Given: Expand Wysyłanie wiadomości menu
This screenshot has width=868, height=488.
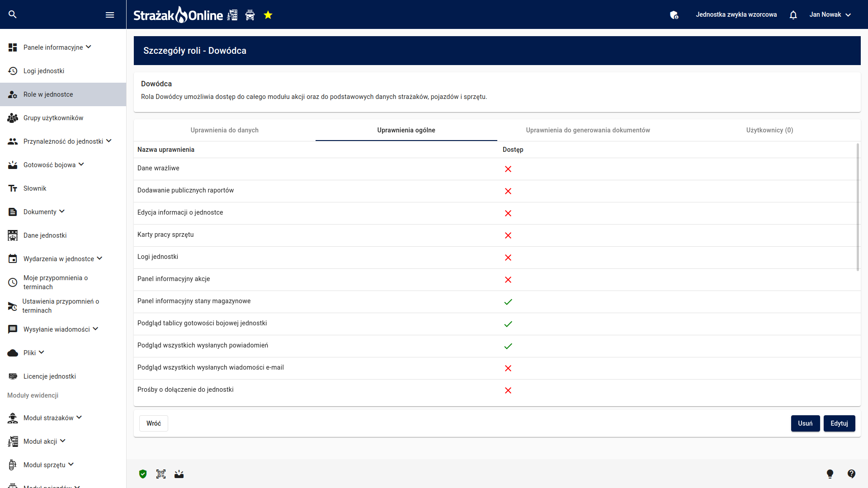Looking at the screenshot, I should click(96, 329).
